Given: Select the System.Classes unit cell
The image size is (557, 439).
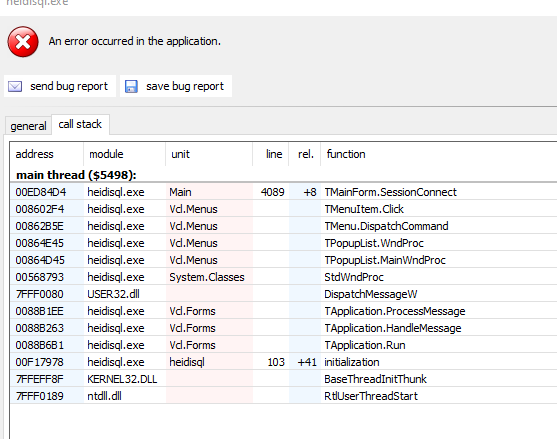Looking at the screenshot, I should (207, 277).
